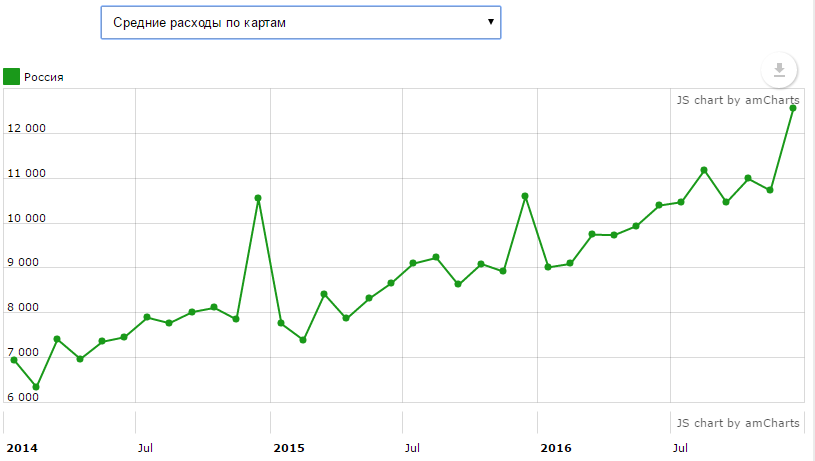Toggle the green Россия legend marker
The height and width of the screenshot is (461, 815).
point(12,77)
